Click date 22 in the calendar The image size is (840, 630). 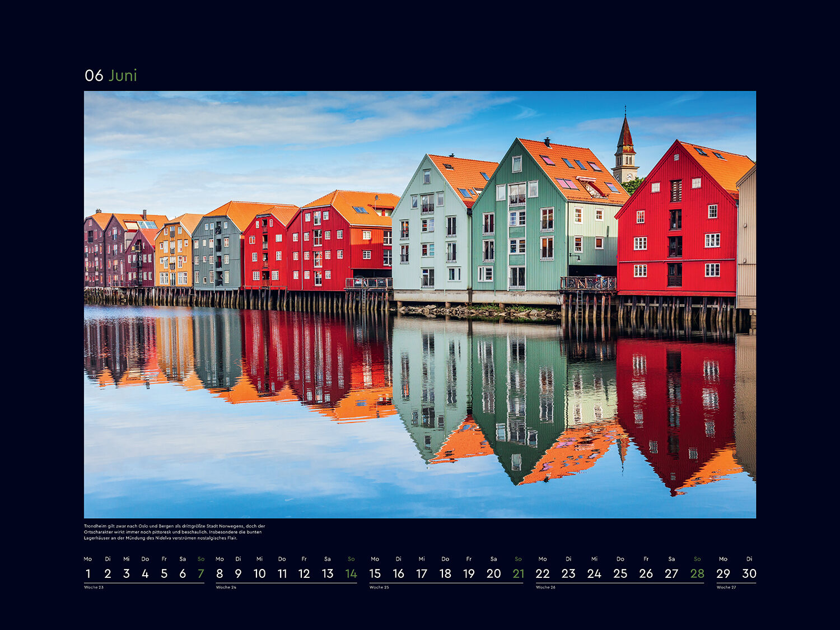point(543,573)
